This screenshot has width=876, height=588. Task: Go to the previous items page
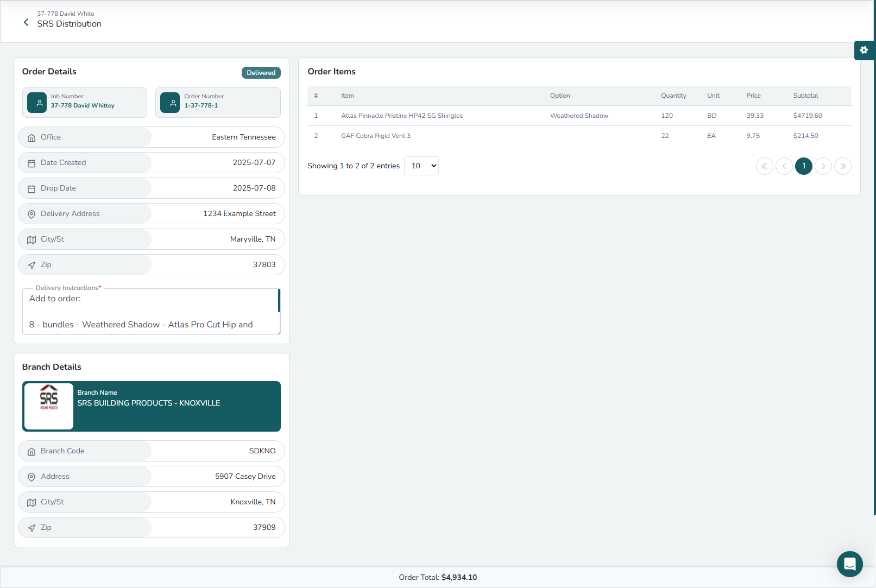784,166
